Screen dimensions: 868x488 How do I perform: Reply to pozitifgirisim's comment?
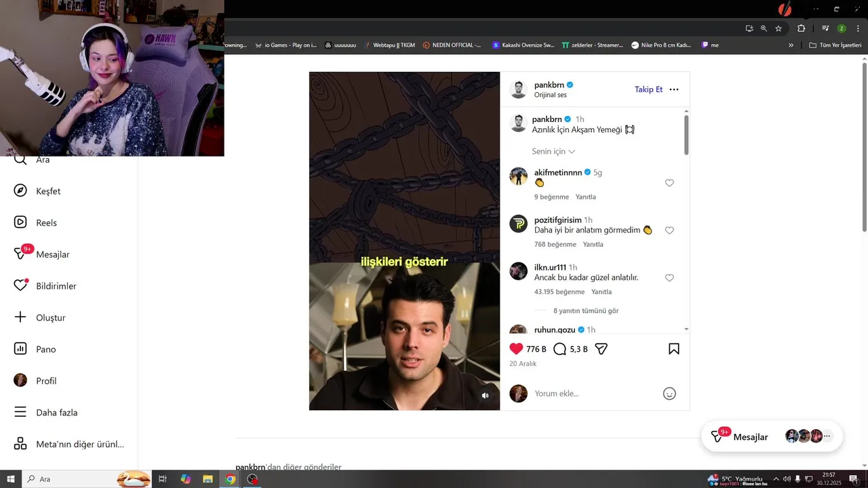click(x=593, y=244)
